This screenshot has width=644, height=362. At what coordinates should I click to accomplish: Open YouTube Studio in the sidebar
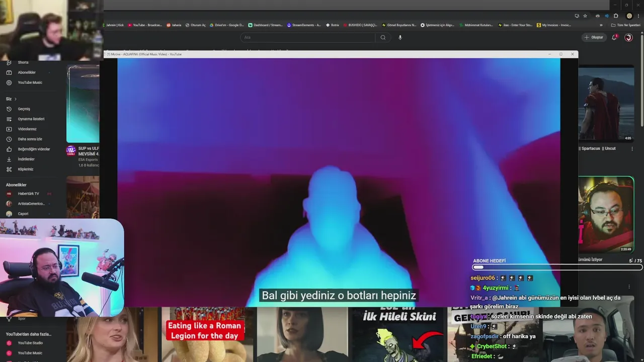pos(30,343)
